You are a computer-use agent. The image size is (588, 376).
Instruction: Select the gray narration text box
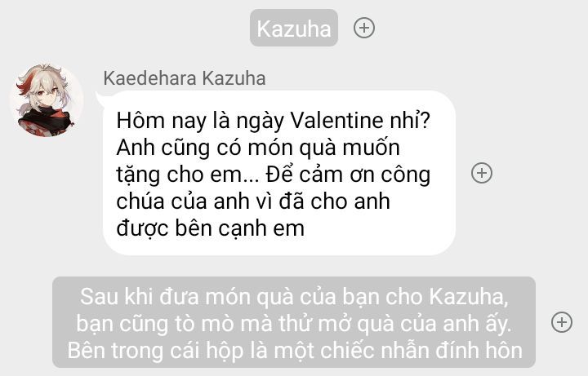point(294,322)
